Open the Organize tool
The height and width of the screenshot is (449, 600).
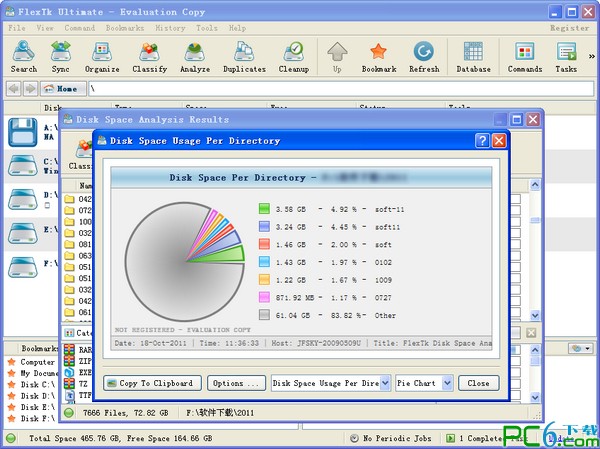click(x=102, y=57)
